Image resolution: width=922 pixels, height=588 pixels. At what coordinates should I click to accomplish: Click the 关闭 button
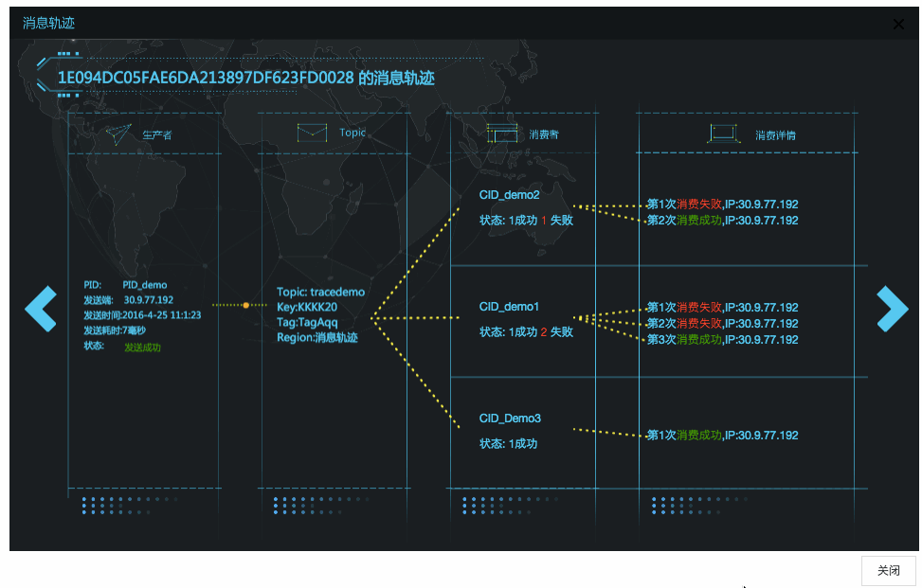[889, 570]
